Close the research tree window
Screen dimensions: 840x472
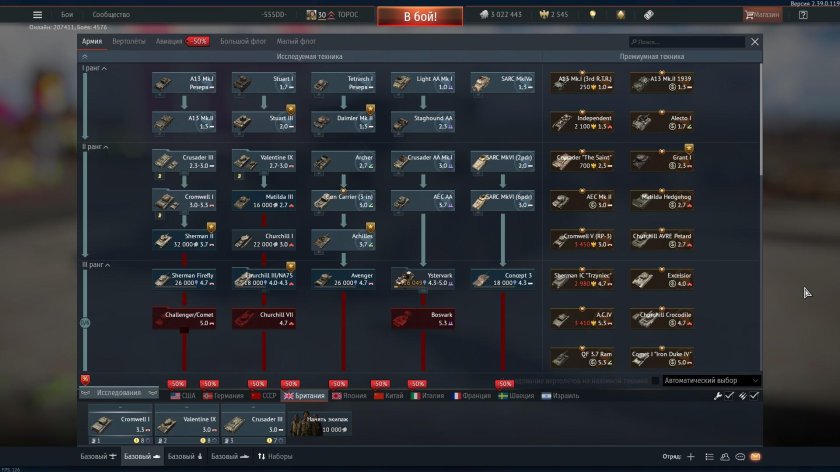click(x=755, y=42)
